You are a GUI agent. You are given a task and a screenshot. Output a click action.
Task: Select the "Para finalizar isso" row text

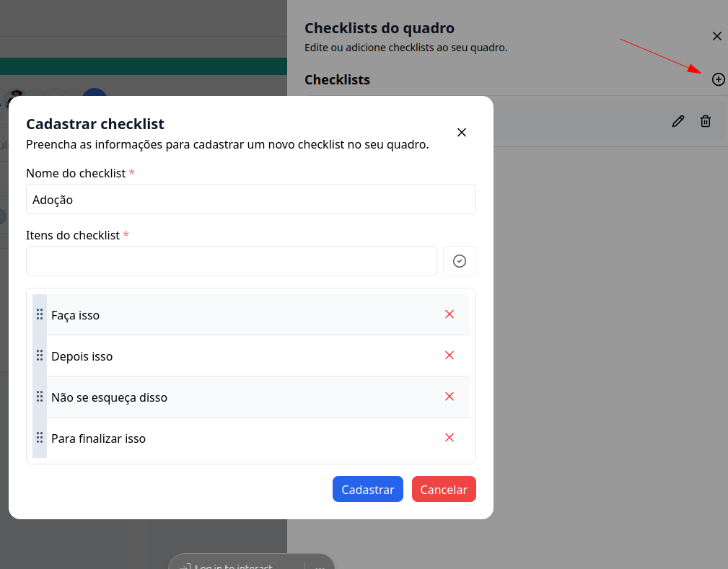(98, 438)
